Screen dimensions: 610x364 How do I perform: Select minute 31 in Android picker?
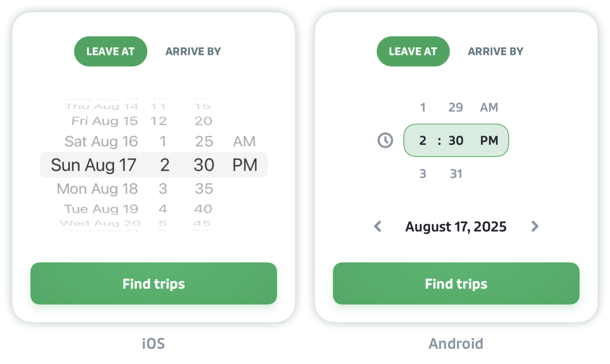click(x=456, y=174)
